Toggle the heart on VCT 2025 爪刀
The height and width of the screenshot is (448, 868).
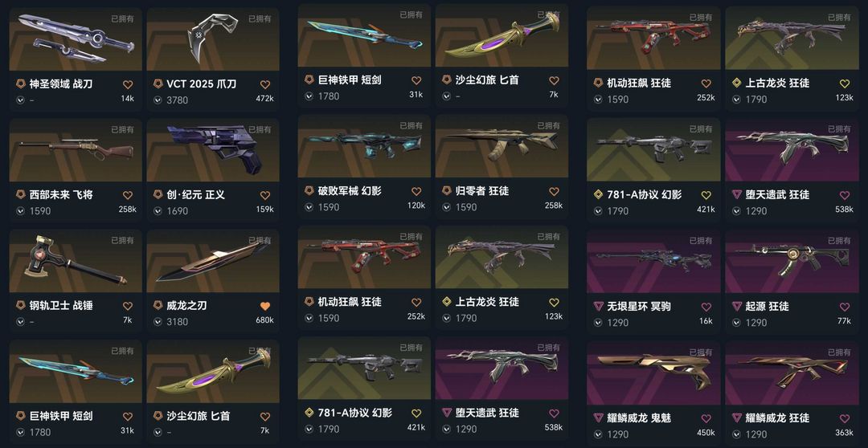265,84
